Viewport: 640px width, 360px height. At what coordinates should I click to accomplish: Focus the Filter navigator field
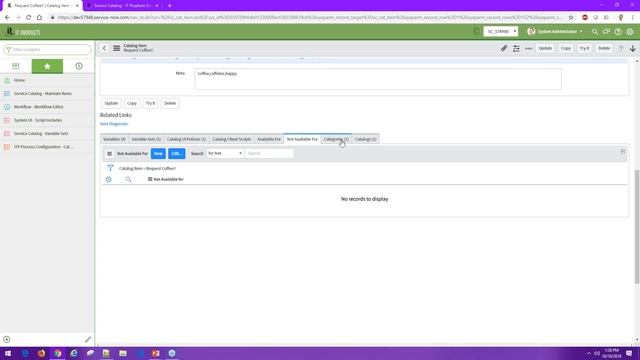point(47,49)
